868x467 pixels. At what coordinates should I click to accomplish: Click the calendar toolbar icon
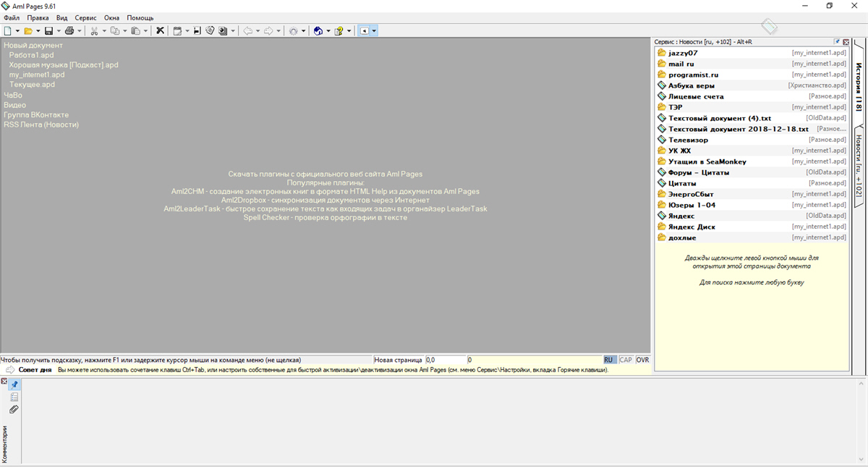[177, 31]
